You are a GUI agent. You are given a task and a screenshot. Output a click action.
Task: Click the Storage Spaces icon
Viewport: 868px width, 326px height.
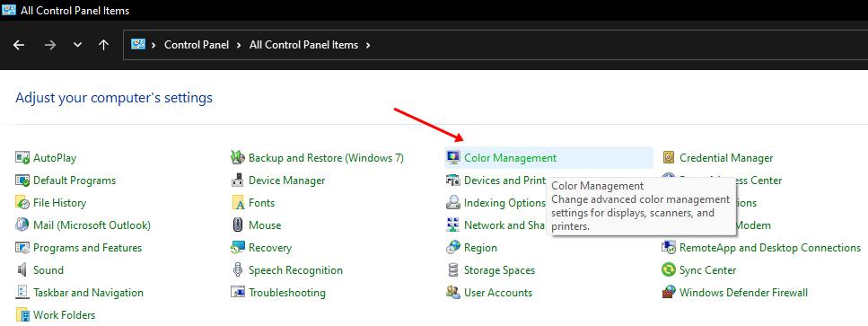(x=452, y=270)
